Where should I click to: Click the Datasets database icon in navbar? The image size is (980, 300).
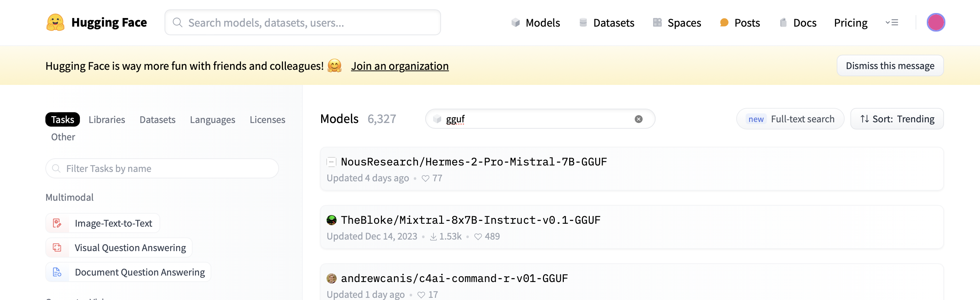pos(583,23)
